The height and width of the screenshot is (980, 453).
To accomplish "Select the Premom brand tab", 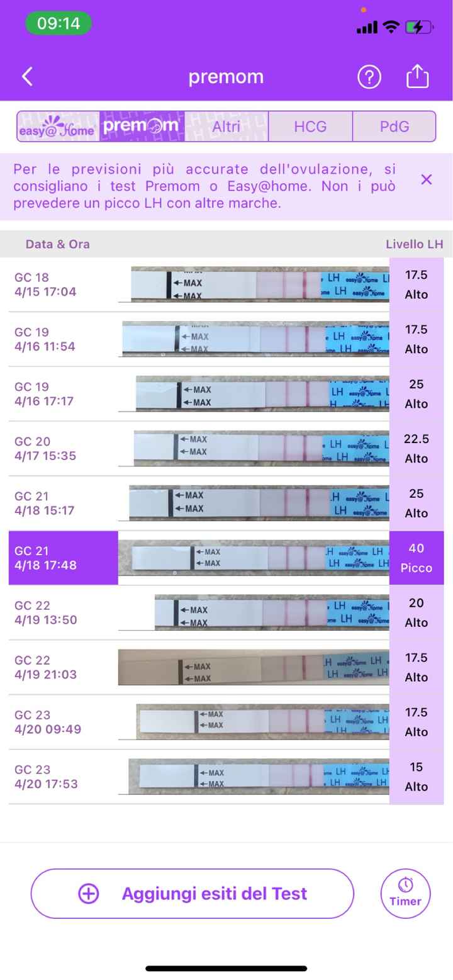I will click(x=142, y=127).
